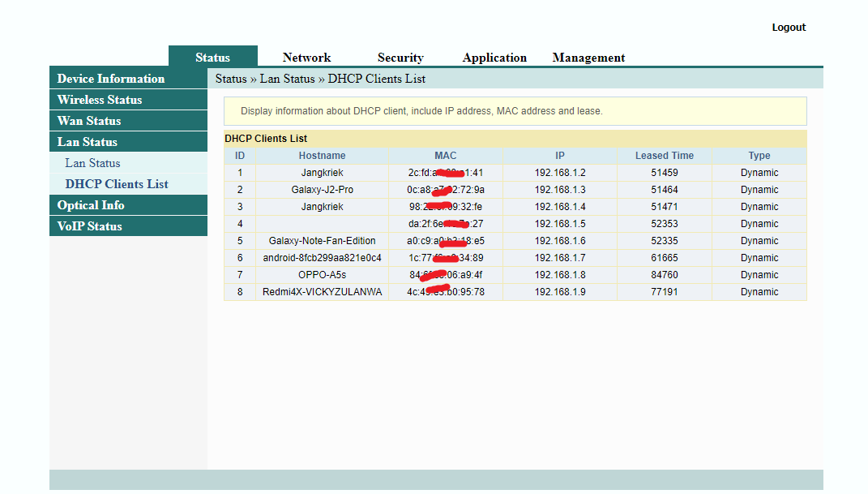Screen dimensions: 868x494
Task: Open Wan Status section
Action: click(x=128, y=121)
